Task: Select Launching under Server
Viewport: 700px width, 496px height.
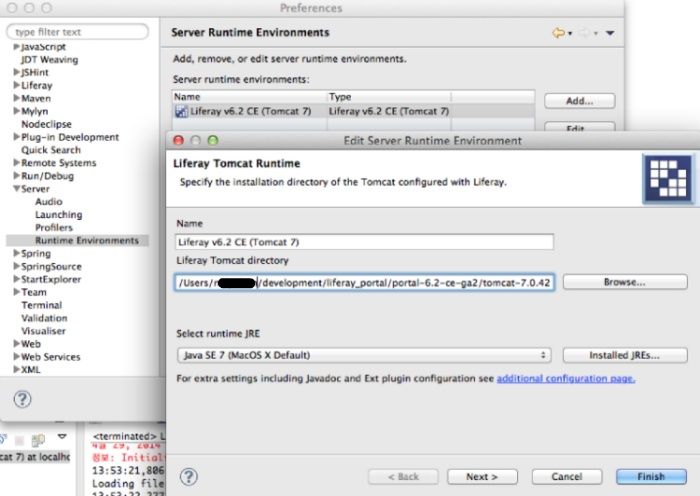Action: 58,215
